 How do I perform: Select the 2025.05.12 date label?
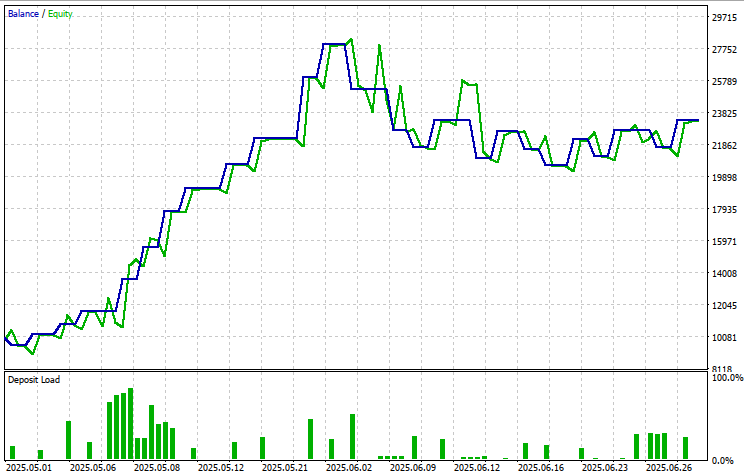(x=221, y=468)
